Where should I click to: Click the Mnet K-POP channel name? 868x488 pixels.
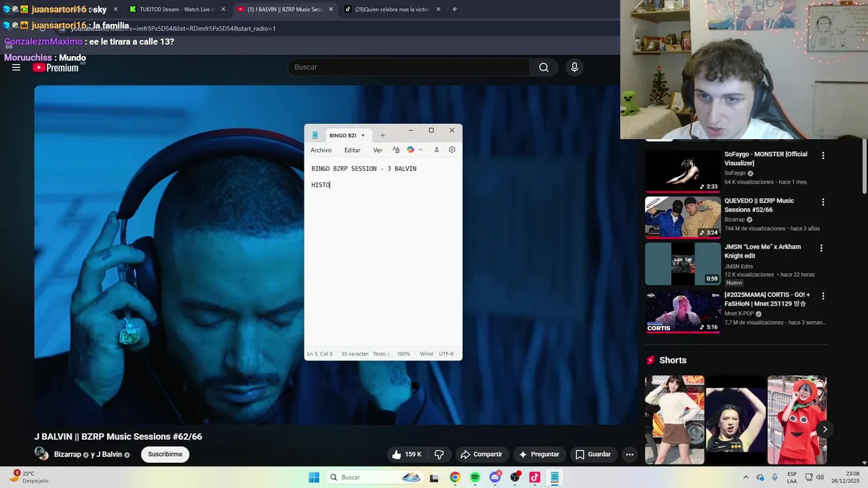(x=739, y=314)
